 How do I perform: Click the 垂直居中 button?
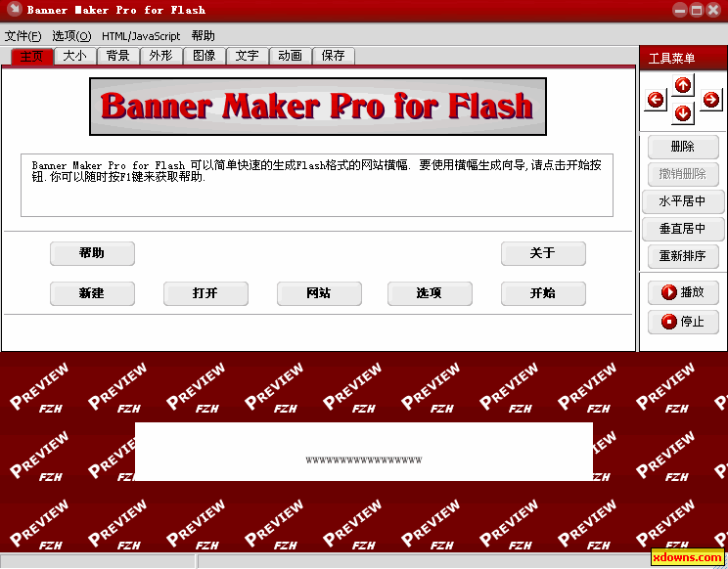pyautogui.click(x=683, y=229)
